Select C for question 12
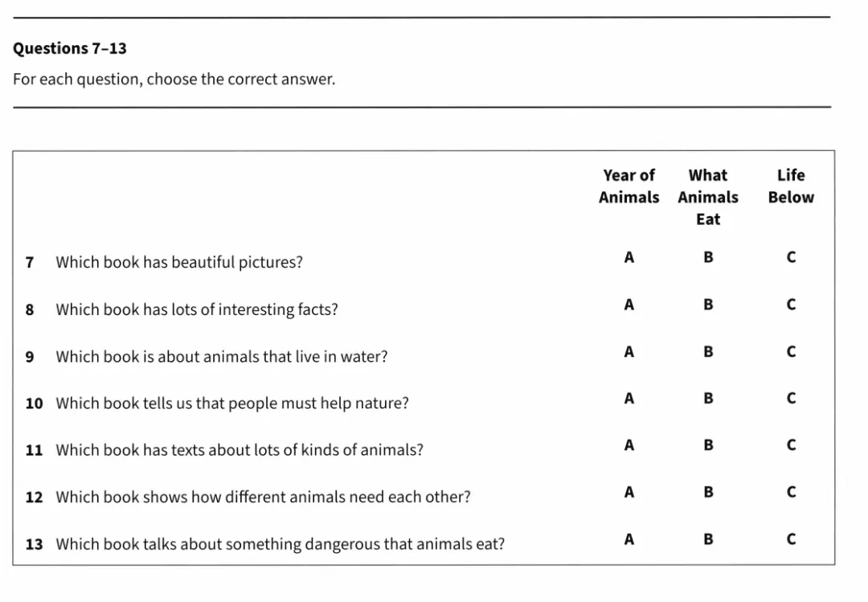 pos(791,492)
